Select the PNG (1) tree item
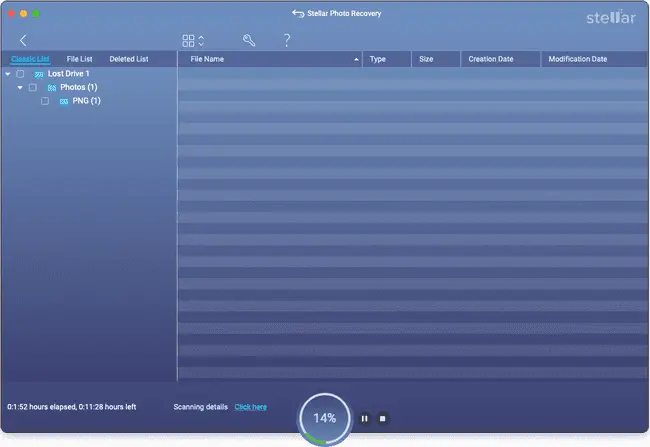650x447 pixels. [x=86, y=101]
